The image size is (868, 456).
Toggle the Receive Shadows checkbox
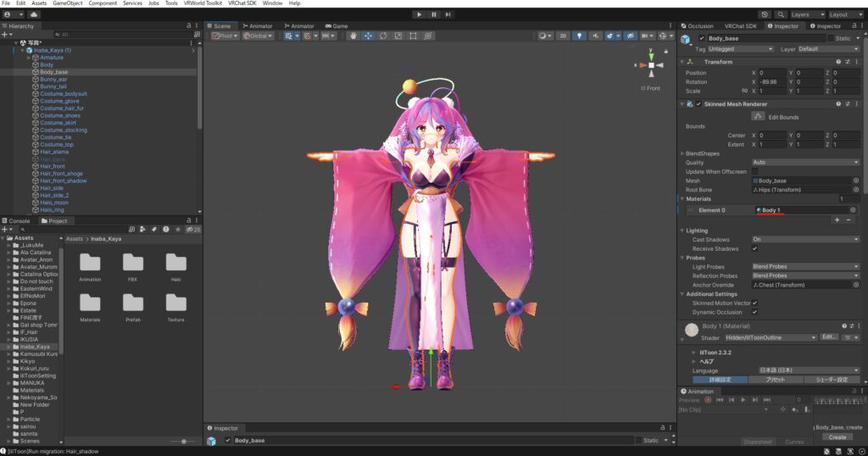[x=755, y=249]
